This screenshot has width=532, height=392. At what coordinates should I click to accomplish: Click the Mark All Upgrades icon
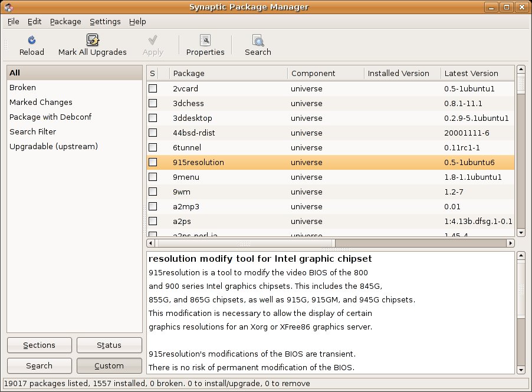click(x=92, y=40)
